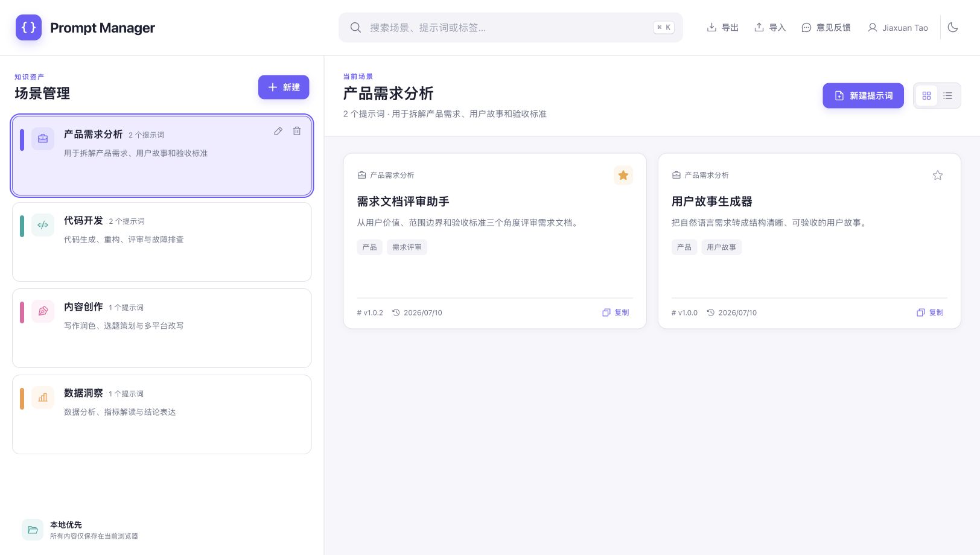Copy the 需求文档评审助手 prompt
Screen dimensions: 980x555
(616, 312)
